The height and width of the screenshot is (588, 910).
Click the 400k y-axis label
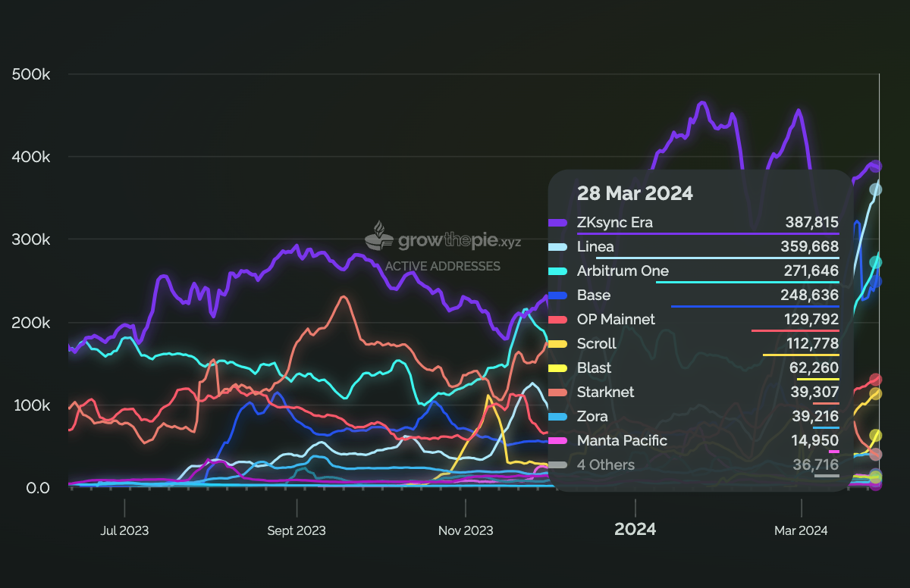point(31,157)
